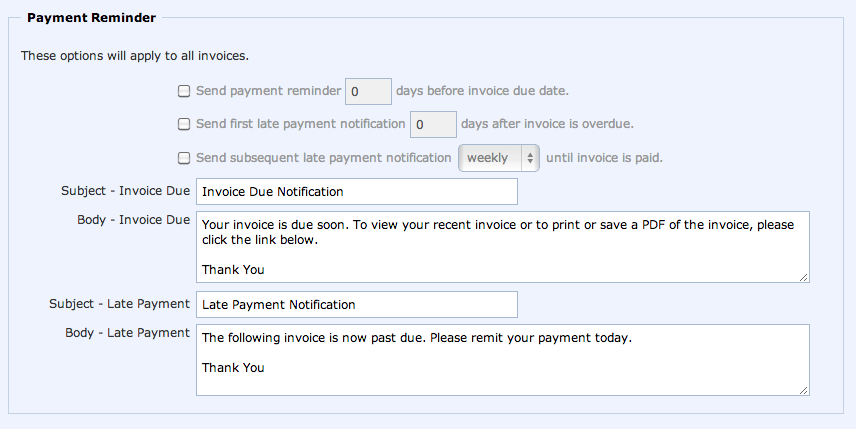Focus the Subject - Late Payment text field

[x=357, y=304]
